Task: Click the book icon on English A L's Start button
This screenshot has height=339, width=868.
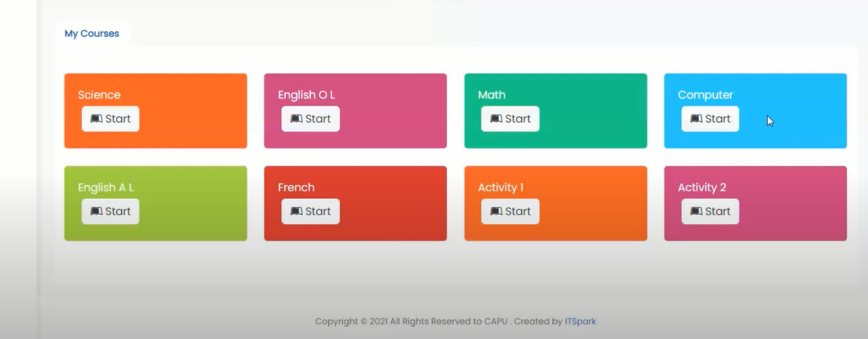Action: [96, 212]
